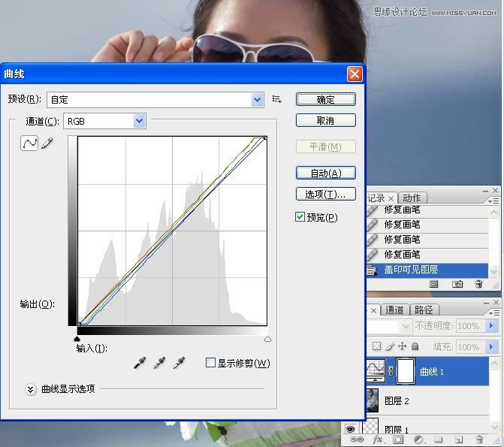The width and height of the screenshot is (504, 447).
Task: Switch to the 动作 actions tab
Action: click(x=411, y=198)
